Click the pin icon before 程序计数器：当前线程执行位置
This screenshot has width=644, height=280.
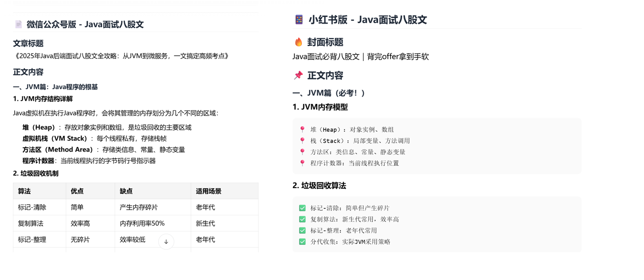(302, 163)
